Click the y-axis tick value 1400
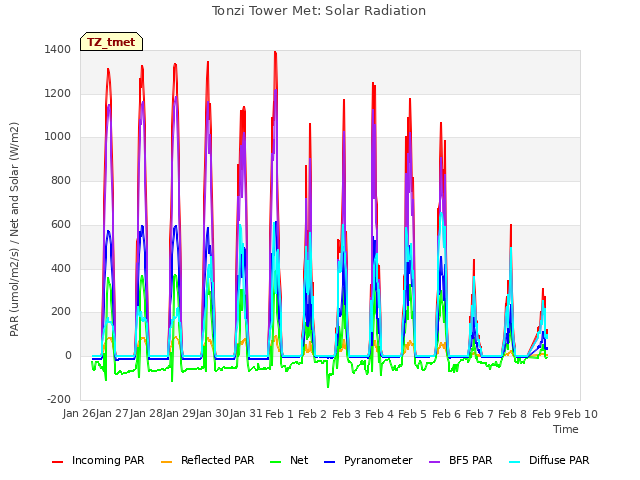This screenshot has width=640, height=480. pos(58,49)
